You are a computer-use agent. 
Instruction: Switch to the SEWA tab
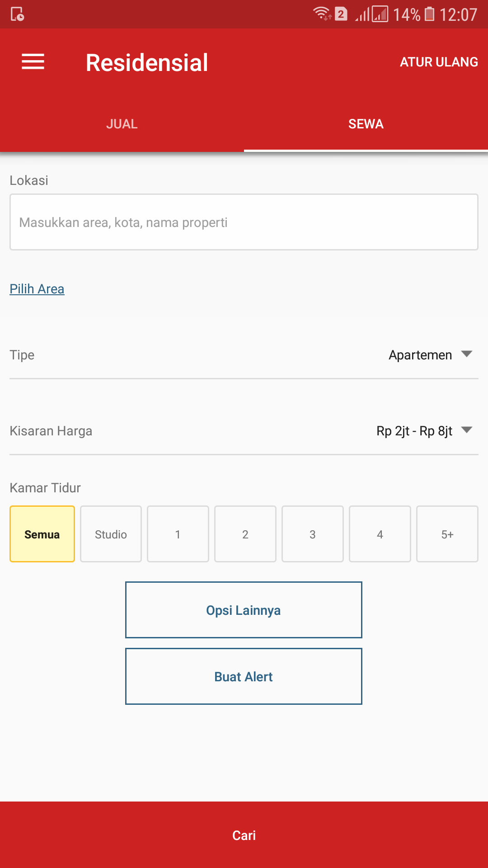[x=366, y=124]
